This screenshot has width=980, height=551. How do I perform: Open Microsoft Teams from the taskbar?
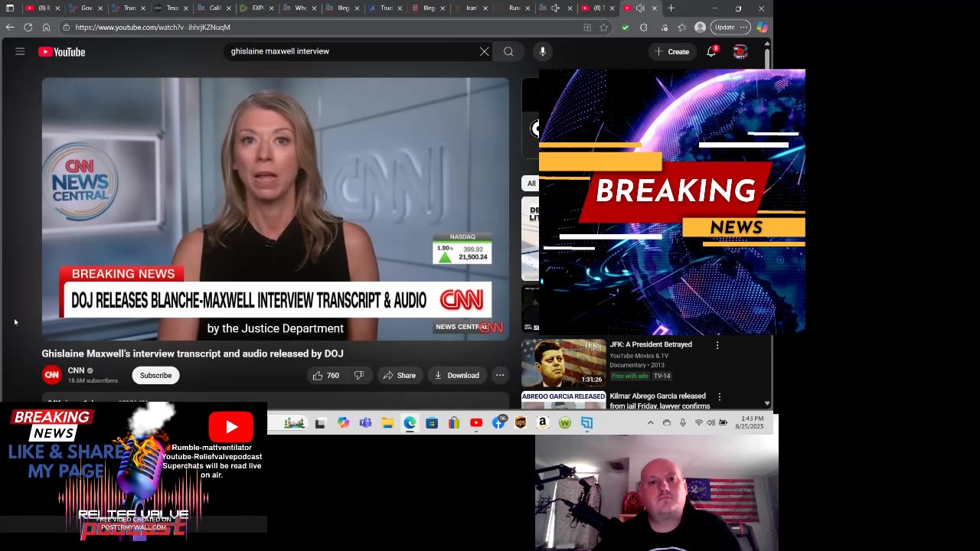pyautogui.click(x=365, y=423)
